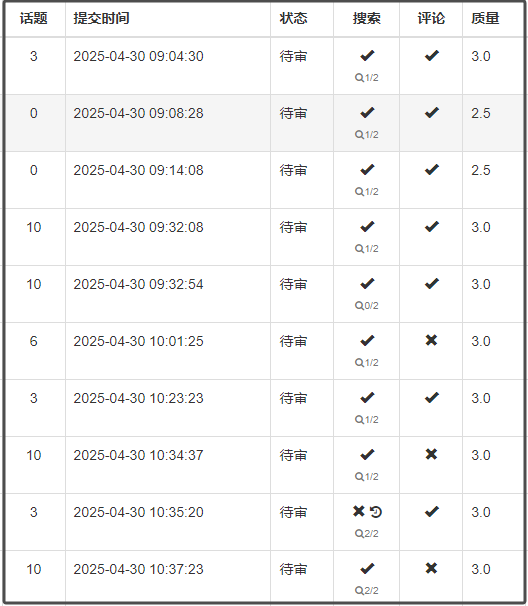Click search magnifier 0/2 in 09:32:54 row
Viewport: 528px width, 606px height.
tap(366, 306)
